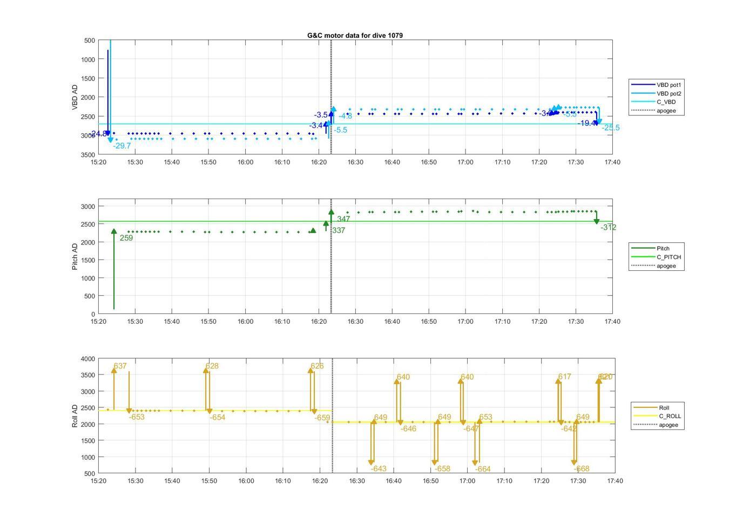The height and width of the screenshot is (532, 756).
Task: Click the '-668' roll data label
Action: [582, 469]
